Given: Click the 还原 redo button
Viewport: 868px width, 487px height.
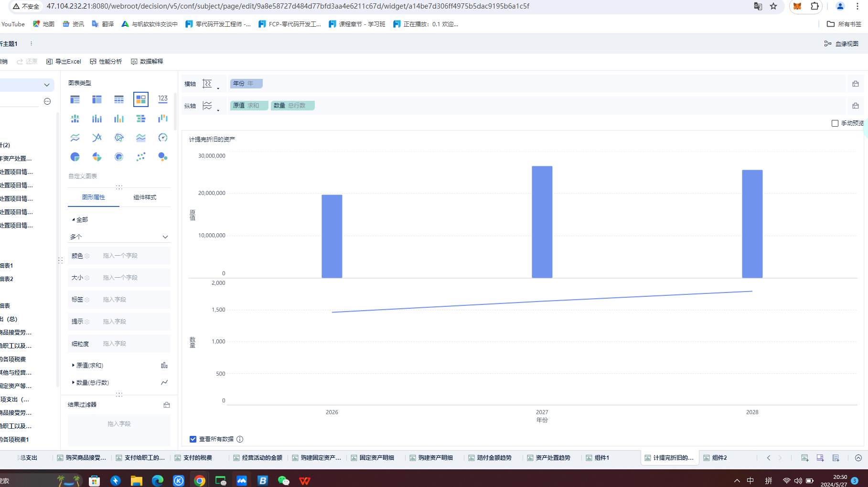Looking at the screenshot, I should pos(27,61).
